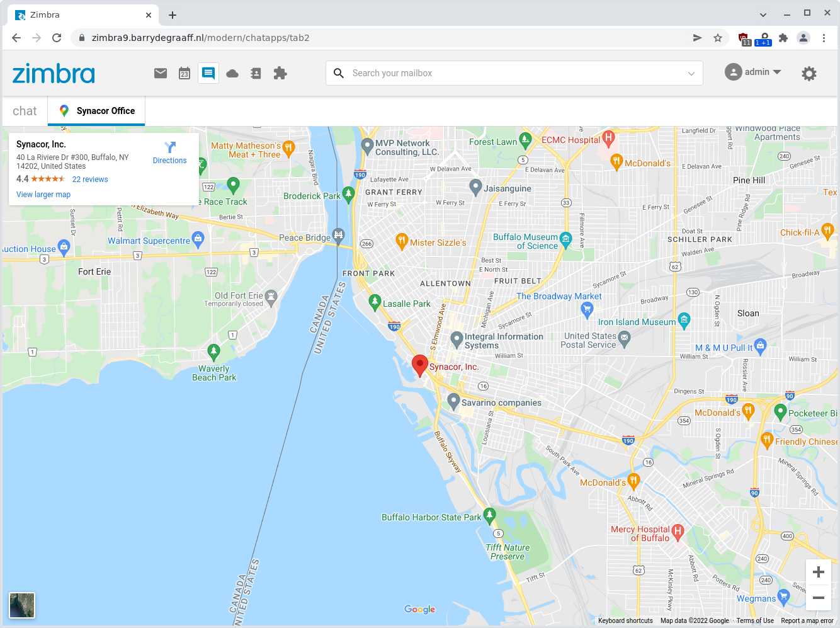Screen dimensions: 840x628
Task: Expand the search options dropdown arrow
Action: tap(691, 74)
